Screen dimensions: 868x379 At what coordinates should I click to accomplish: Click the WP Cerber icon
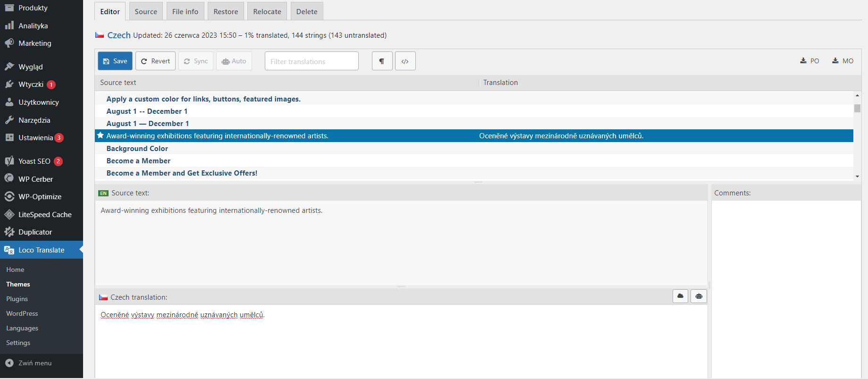9,179
